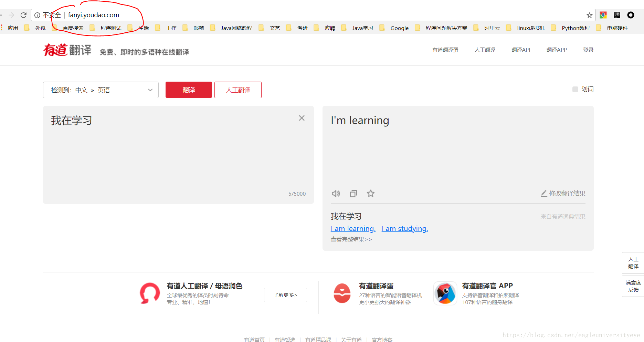Click in the source text input area
644x342 pixels.
pos(178,155)
